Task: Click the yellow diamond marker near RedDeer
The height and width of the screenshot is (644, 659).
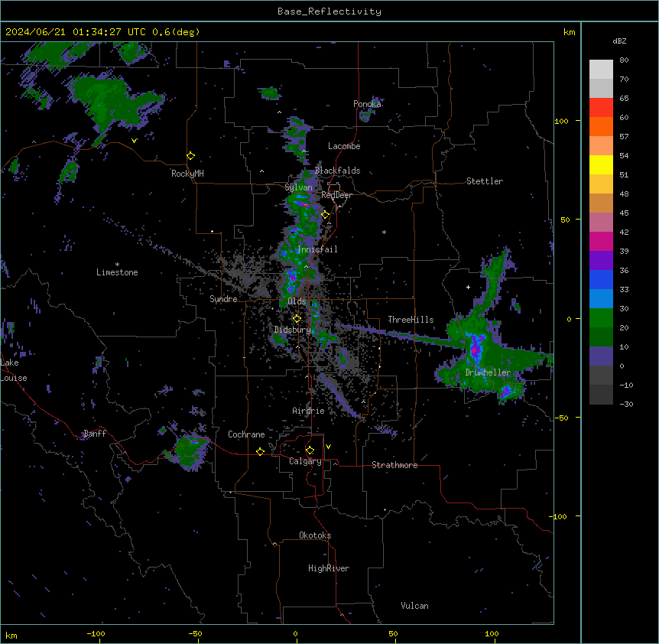Action: pyautogui.click(x=326, y=215)
